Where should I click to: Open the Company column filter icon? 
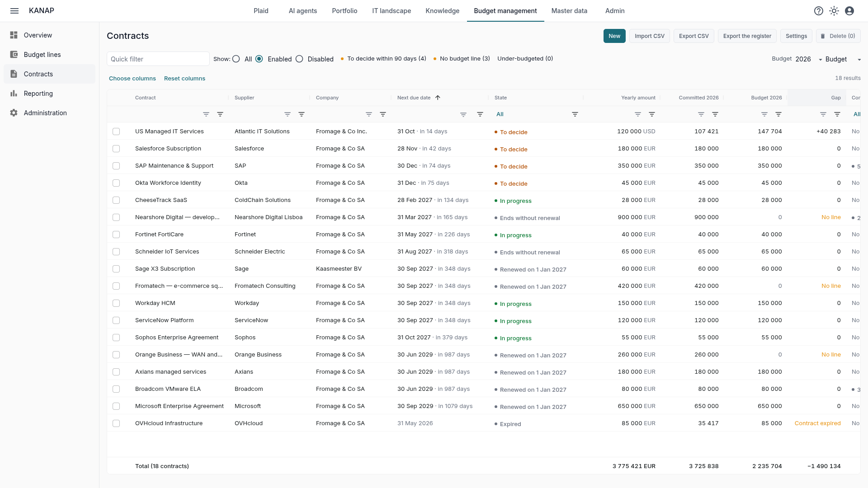tap(383, 114)
